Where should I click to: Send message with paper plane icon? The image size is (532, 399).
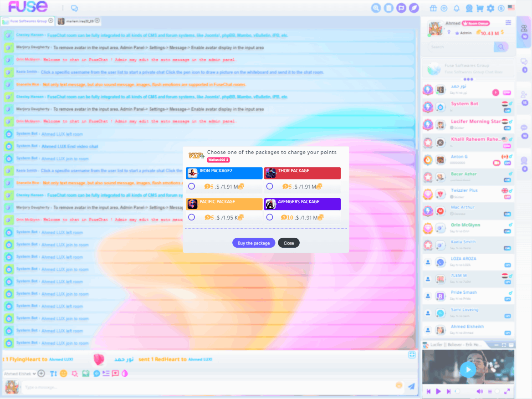412,386
